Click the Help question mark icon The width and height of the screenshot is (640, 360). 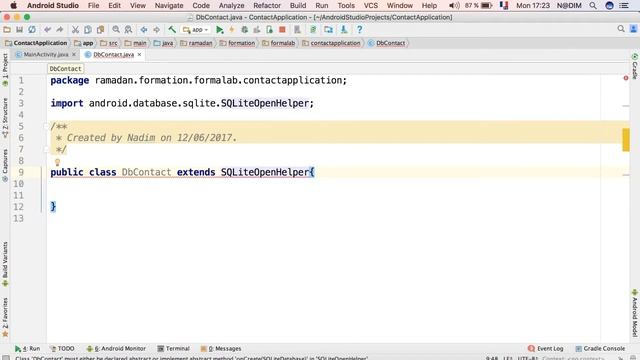tap(359, 30)
